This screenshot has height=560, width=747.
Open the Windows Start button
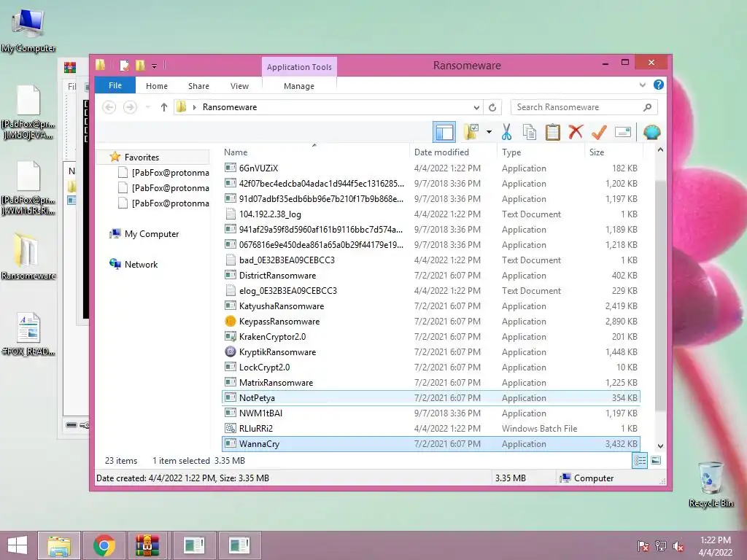(18, 545)
